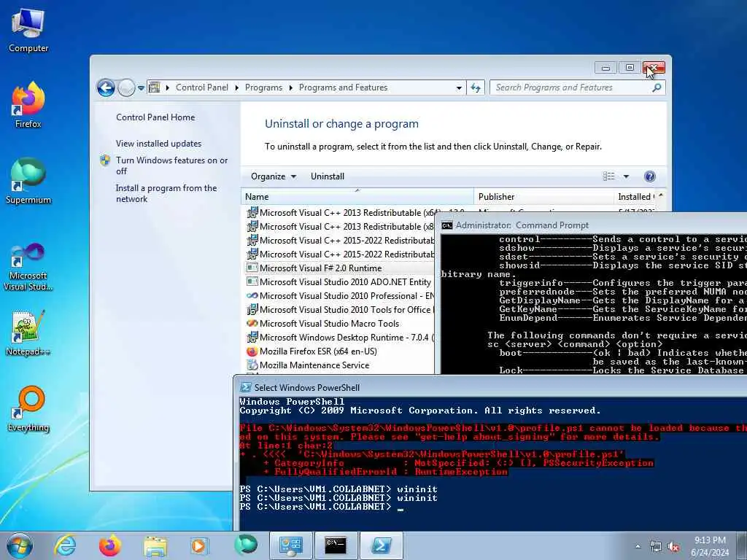The width and height of the screenshot is (747, 560).
Task: Click the change view icon in the toolbar
Action: 609,176
